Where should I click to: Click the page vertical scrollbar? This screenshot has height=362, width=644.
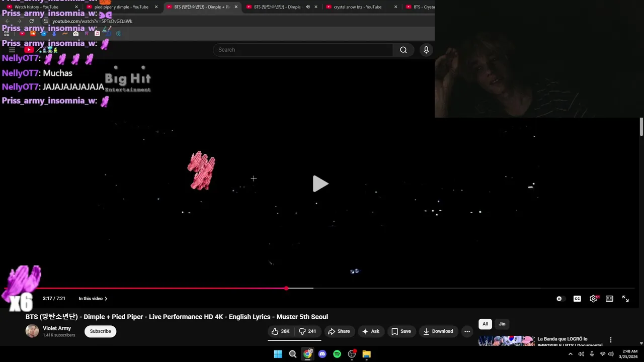tap(641, 127)
